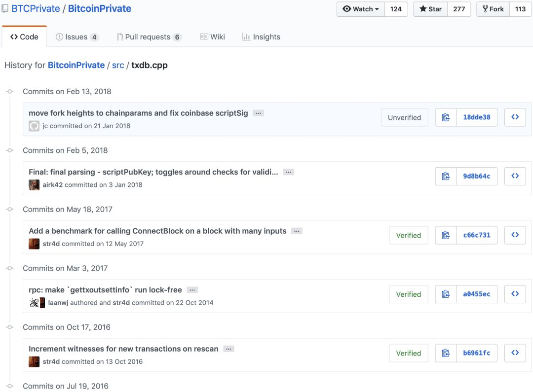
Task: Click the repository book icon beside BTCPrivate
Action: (x=5, y=9)
